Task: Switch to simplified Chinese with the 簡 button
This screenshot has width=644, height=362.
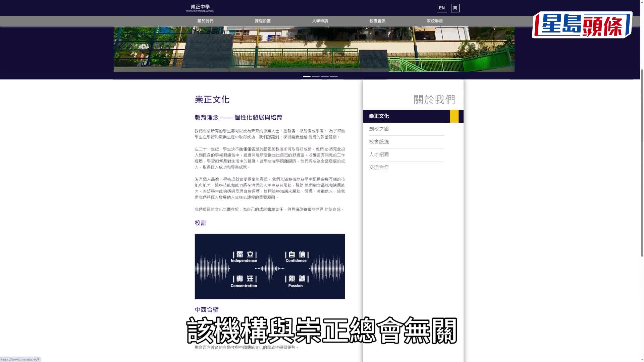Action: (455, 8)
